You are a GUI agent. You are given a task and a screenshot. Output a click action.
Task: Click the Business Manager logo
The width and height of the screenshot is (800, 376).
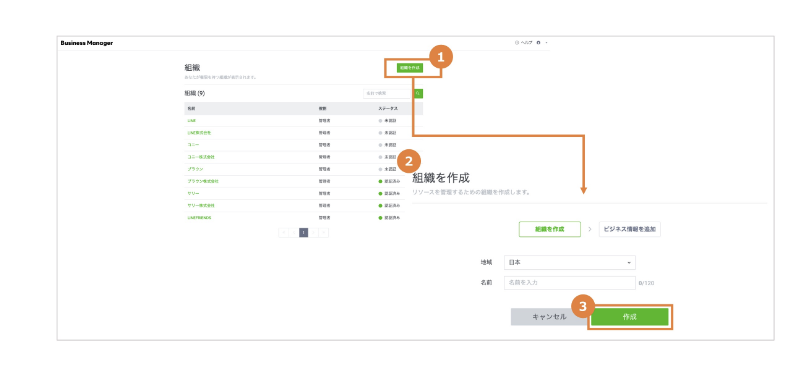point(87,43)
